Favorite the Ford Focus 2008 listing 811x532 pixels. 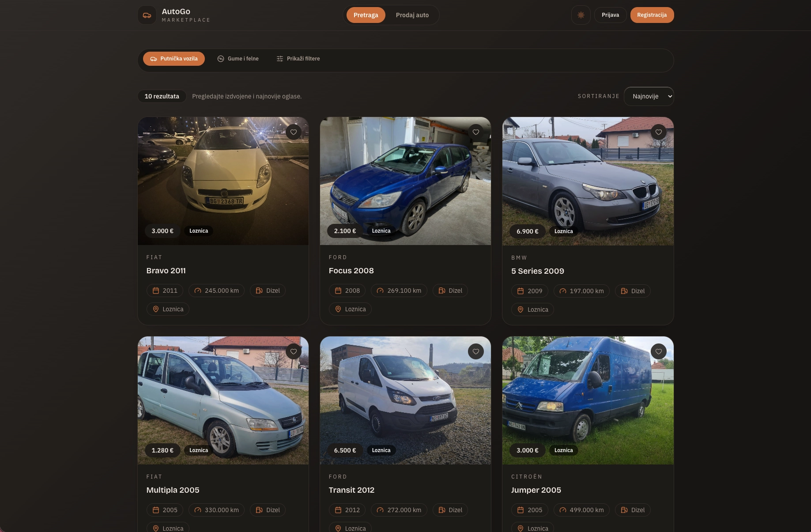[476, 132]
